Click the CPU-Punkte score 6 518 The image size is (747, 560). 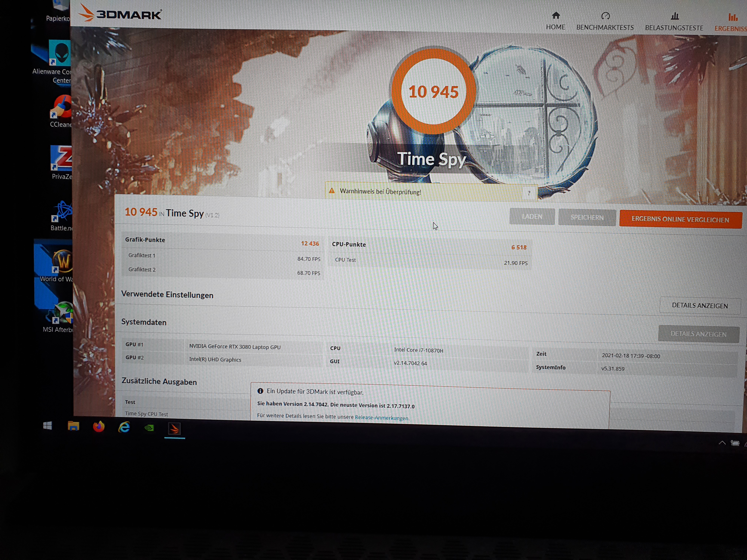(519, 247)
